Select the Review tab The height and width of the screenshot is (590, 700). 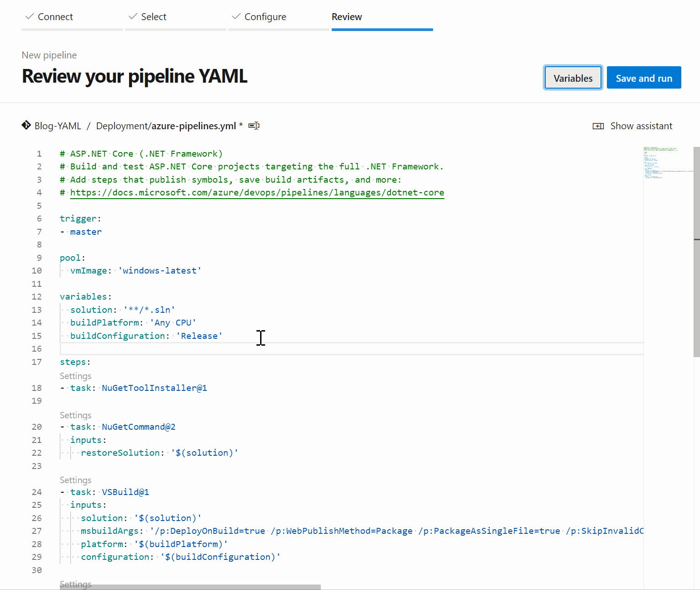[x=346, y=17]
